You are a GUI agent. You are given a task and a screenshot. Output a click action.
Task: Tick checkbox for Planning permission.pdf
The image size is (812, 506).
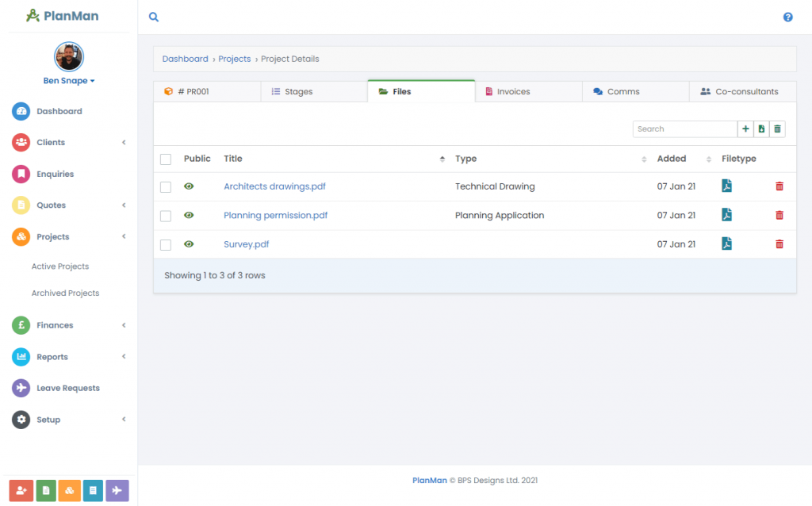[166, 216]
